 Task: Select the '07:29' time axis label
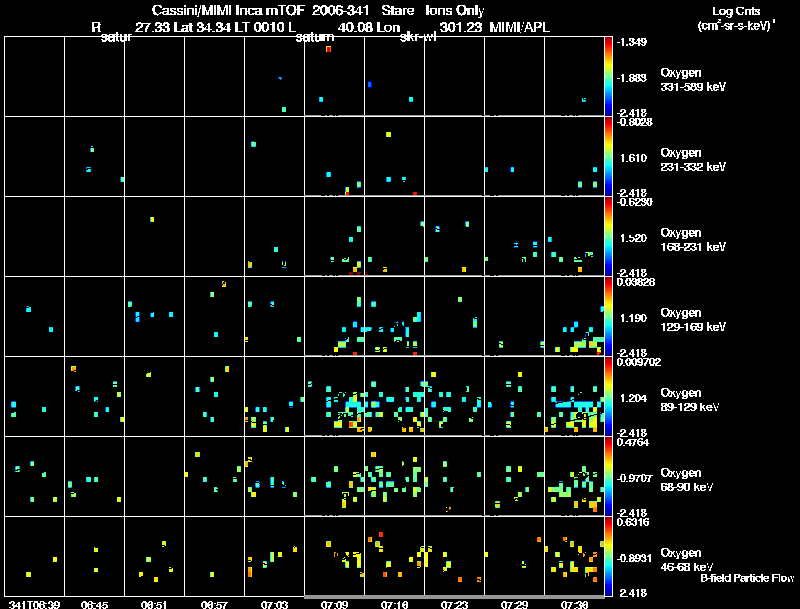514,604
